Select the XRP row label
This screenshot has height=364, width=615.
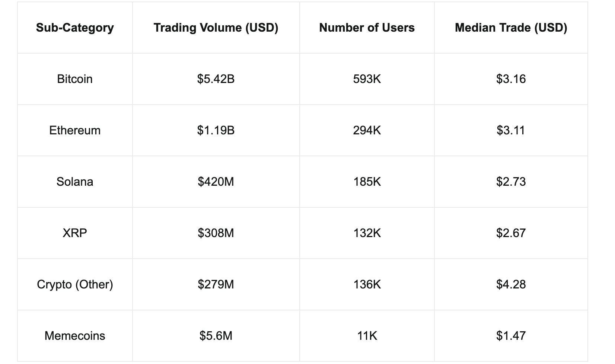coord(75,233)
